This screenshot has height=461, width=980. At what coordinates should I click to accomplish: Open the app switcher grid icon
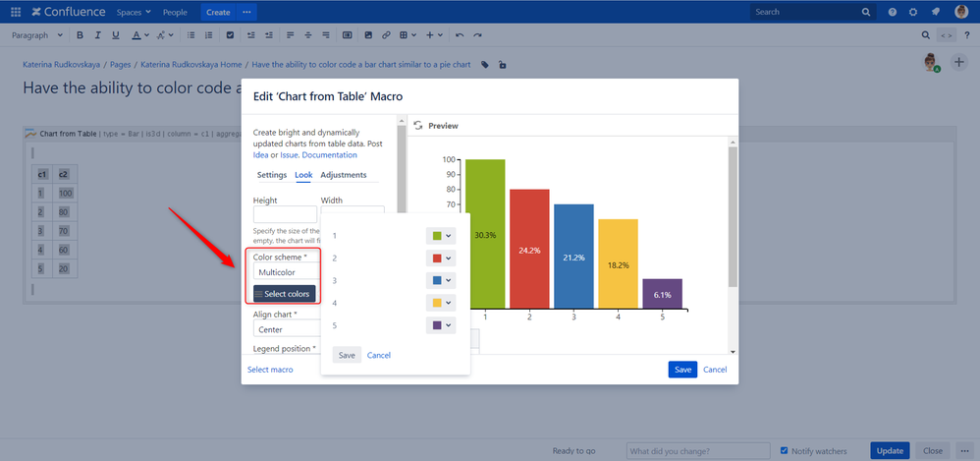[16, 12]
